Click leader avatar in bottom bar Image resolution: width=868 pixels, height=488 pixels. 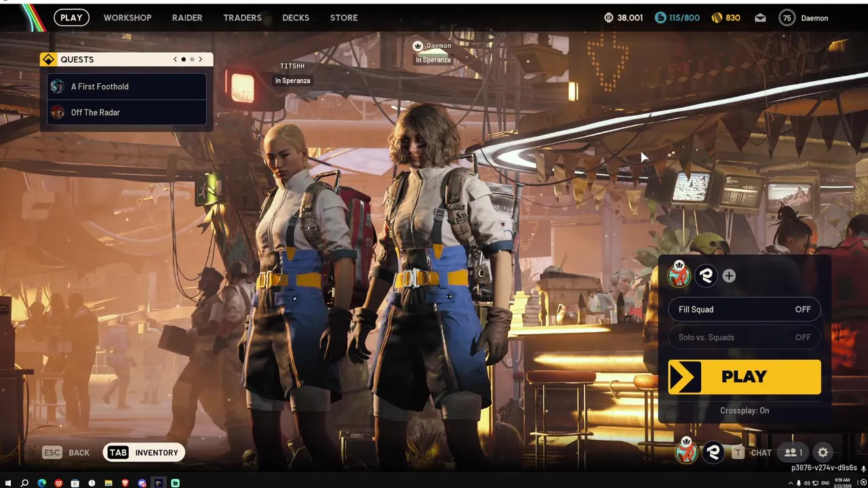(686, 451)
